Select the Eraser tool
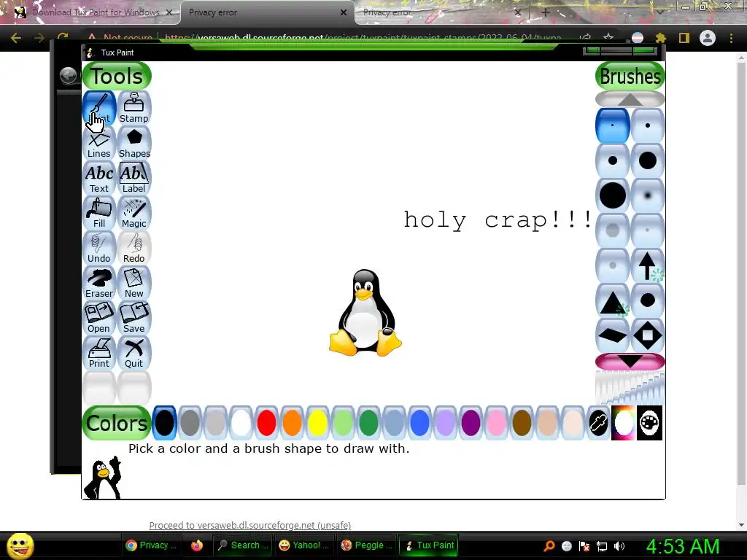 pyautogui.click(x=99, y=283)
